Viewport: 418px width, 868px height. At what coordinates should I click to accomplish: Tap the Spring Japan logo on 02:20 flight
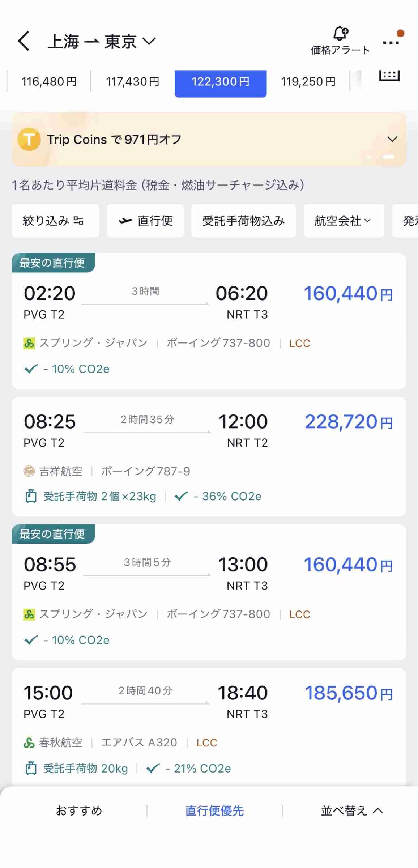click(x=29, y=343)
